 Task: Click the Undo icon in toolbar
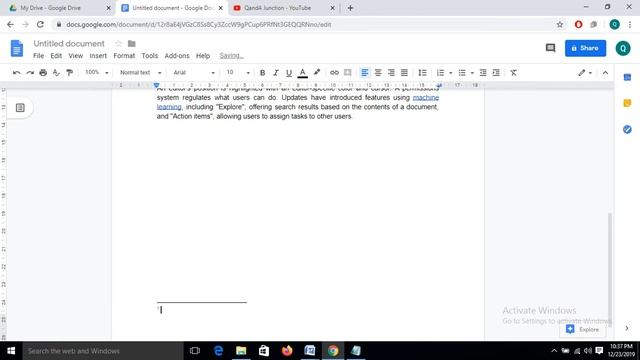click(17, 73)
